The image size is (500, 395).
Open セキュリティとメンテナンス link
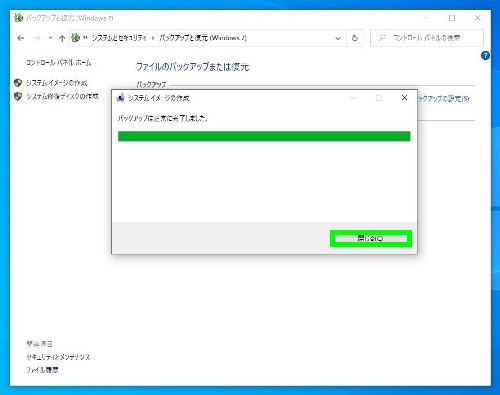[x=58, y=357]
